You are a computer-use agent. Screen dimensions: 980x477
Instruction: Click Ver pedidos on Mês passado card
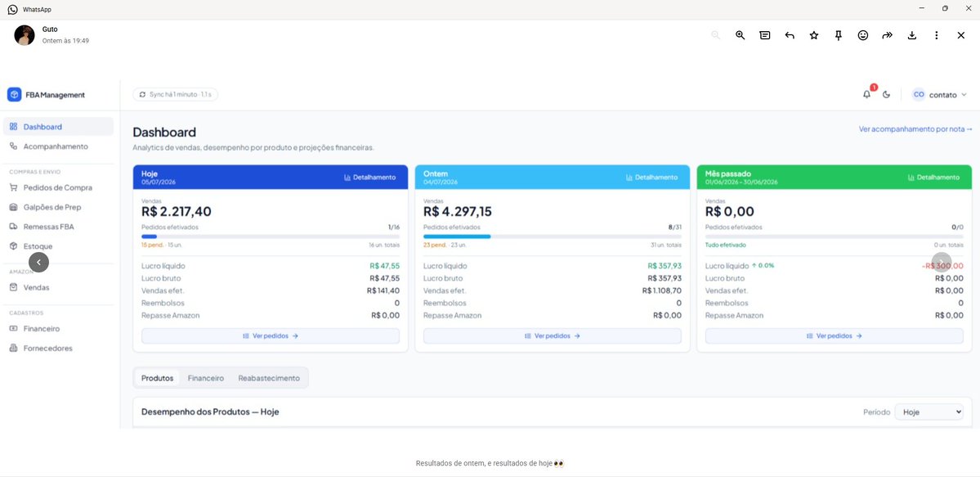tap(835, 336)
